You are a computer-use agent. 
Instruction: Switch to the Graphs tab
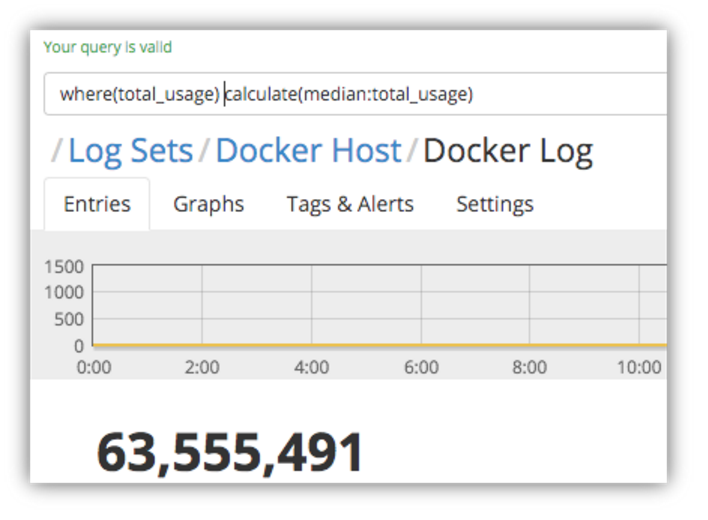tap(208, 204)
